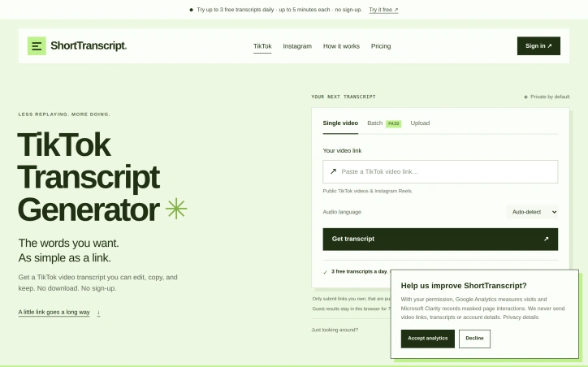Click the checkmark next to 3 free transcripts
This screenshot has height=367, width=588.
[x=325, y=272]
